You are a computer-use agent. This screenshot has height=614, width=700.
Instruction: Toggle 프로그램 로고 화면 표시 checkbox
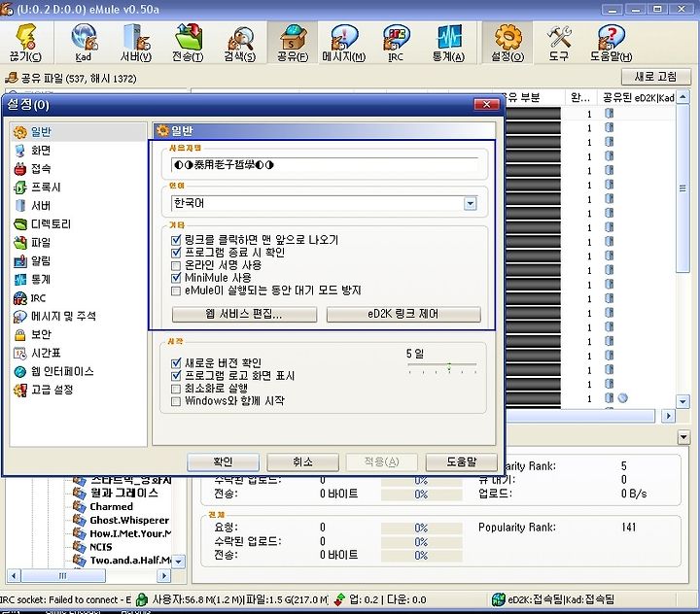[176, 375]
